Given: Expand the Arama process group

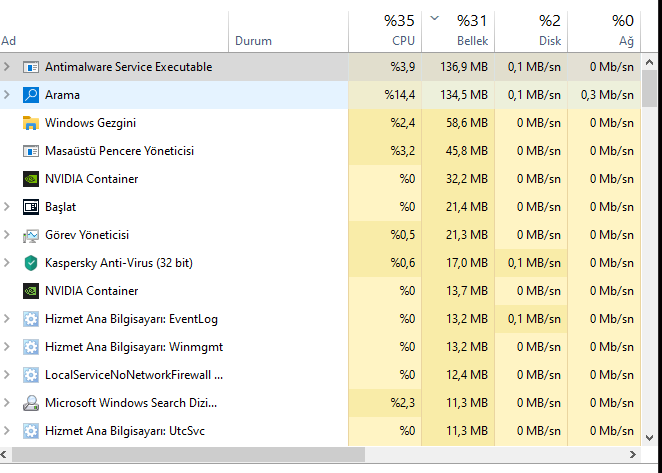Looking at the screenshot, I should click(x=8, y=95).
